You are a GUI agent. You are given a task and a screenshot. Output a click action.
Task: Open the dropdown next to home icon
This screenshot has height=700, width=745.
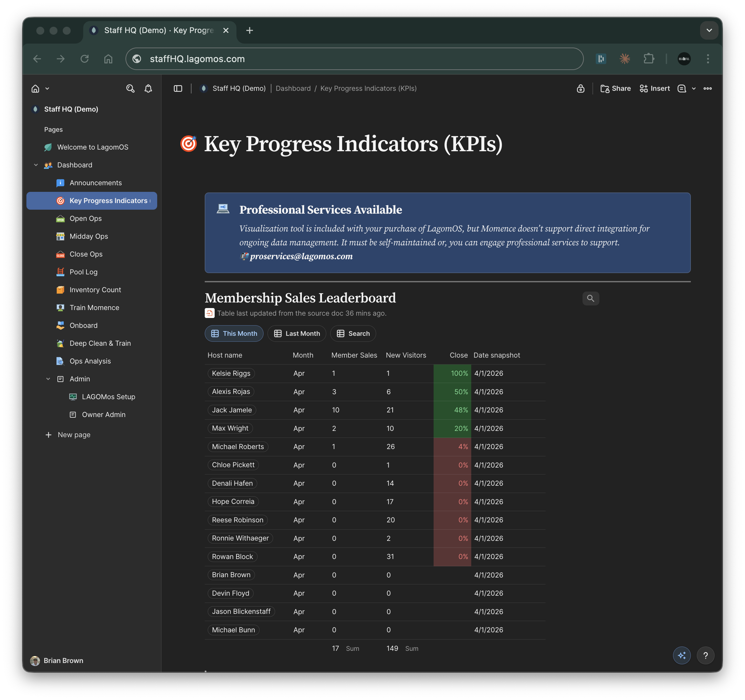(47, 88)
